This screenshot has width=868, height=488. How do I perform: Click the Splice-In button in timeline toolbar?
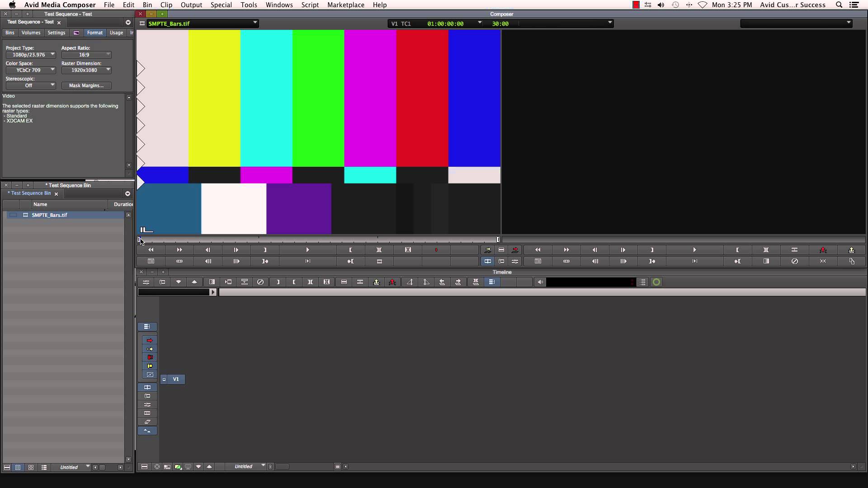click(376, 282)
